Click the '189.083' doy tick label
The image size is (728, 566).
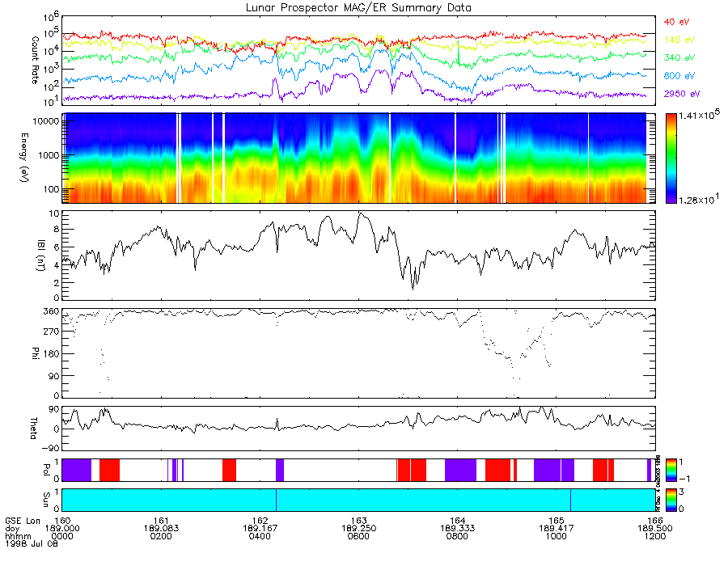[161, 529]
